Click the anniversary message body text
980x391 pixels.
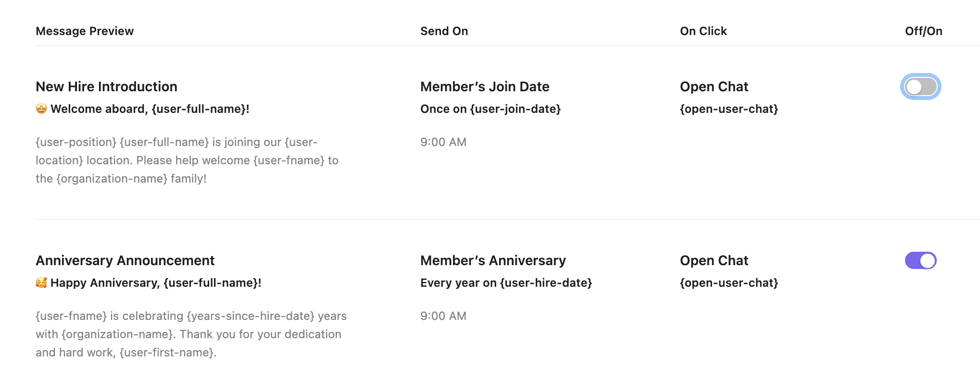pos(191,334)
